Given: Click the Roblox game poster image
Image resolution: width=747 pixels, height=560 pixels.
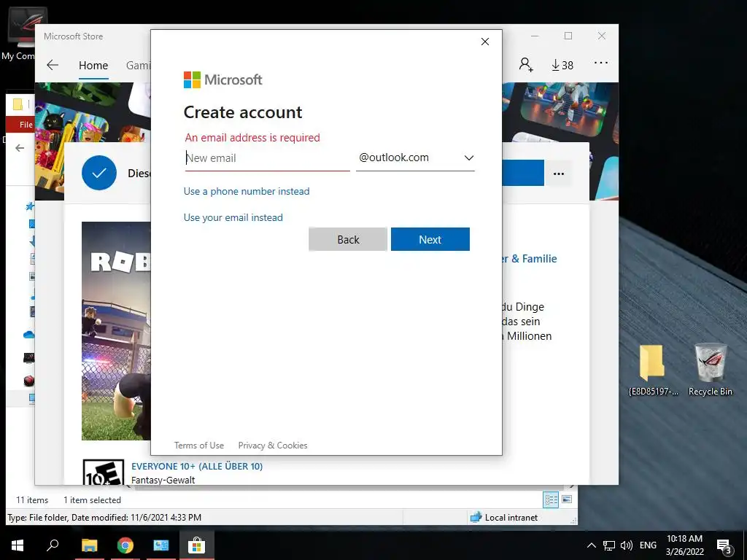Looking at the screenshot, I should click(116, 331).
